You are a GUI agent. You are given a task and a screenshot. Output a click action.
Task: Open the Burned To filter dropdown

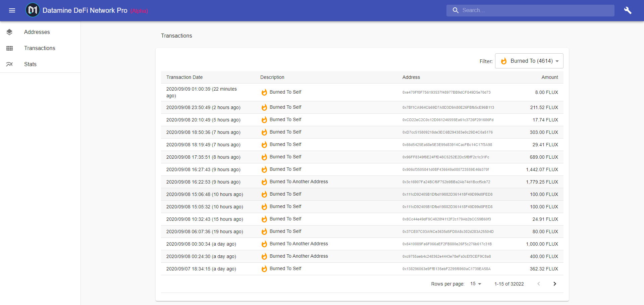[x=529, y=61]
